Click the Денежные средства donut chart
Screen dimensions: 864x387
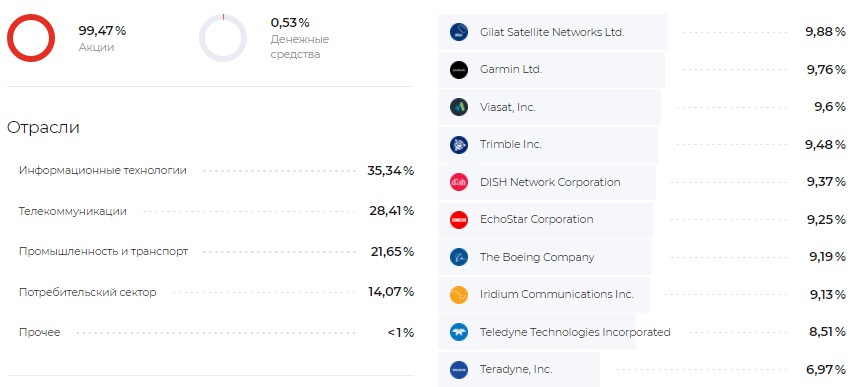[x=223, y=38]
